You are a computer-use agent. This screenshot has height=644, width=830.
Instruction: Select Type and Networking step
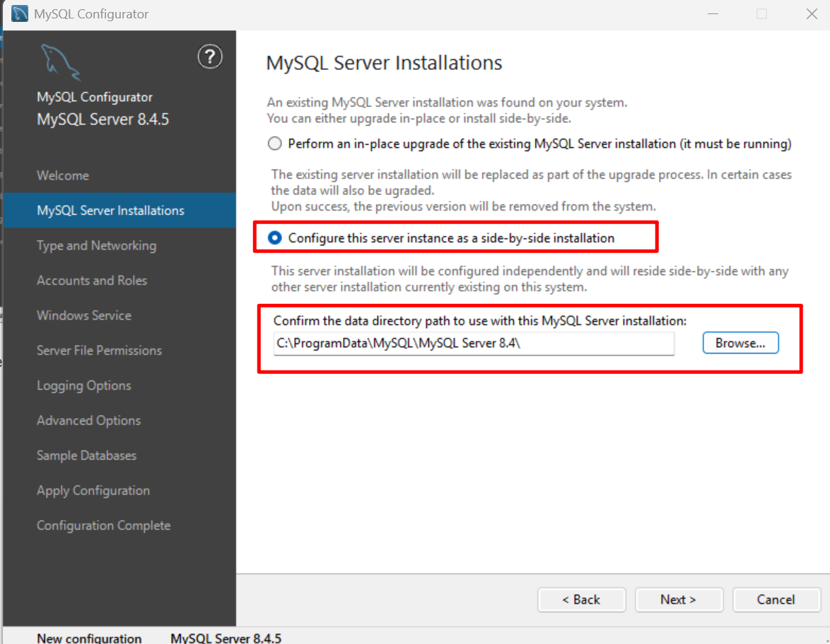95,245
